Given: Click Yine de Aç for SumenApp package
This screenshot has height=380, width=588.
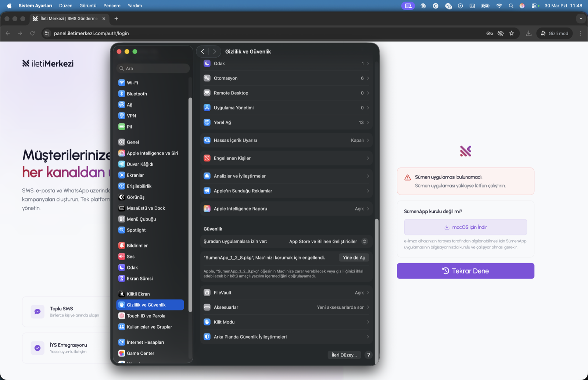Looking at the screenshot, I should point(354,257).
